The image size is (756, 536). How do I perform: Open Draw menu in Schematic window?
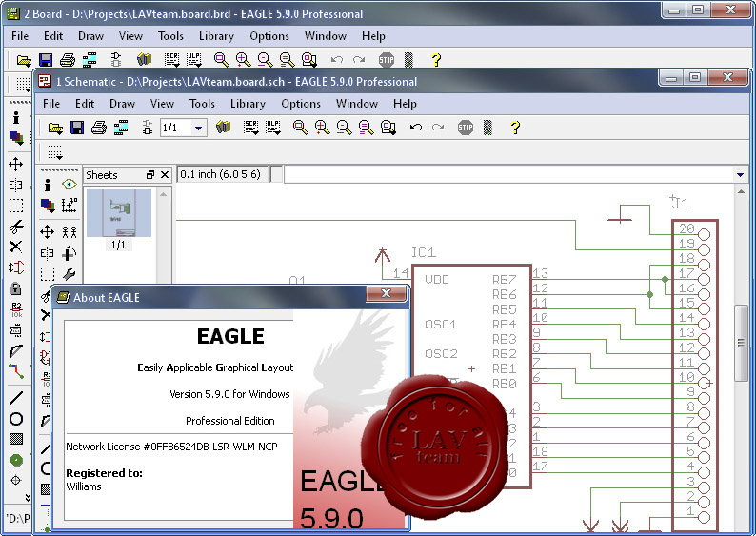(x=122, y=104)
